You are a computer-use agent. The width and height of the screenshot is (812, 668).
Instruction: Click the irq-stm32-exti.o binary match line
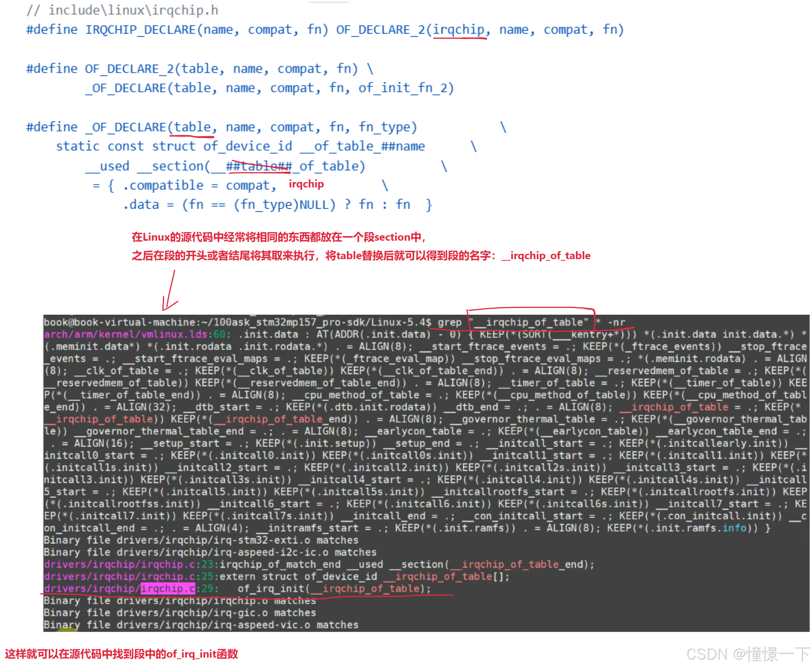point(201,540)
